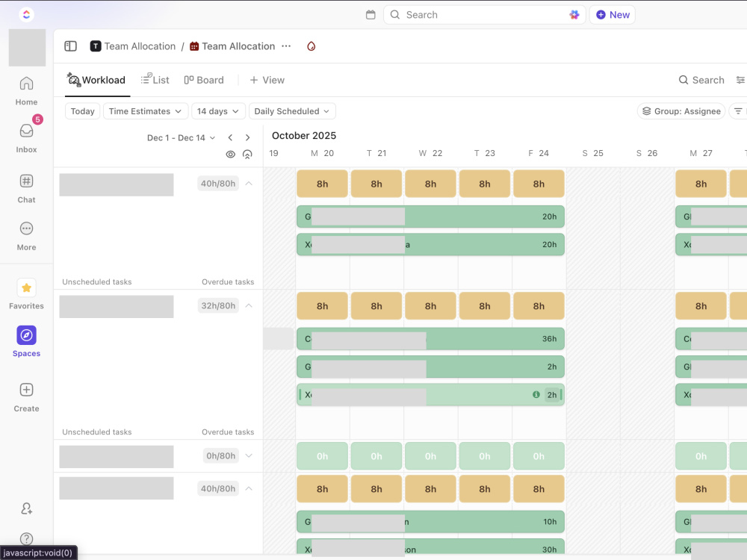Open Home from the sidebar
The height and width of the screenshot is (560, 747).
pyautogui.click(x=26, y=91)
